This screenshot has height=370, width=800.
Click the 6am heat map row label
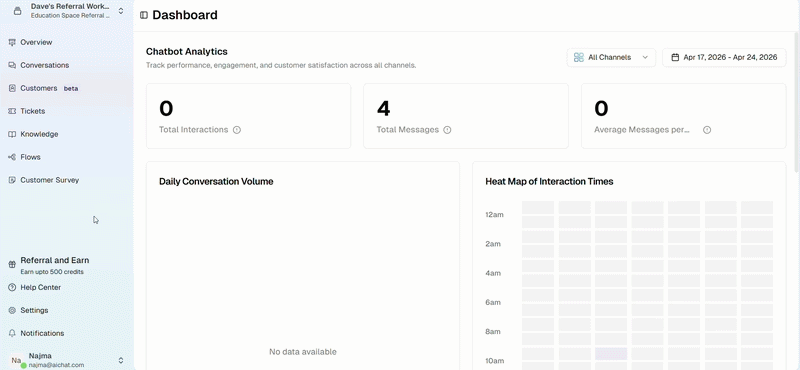[x=493, y=303]
